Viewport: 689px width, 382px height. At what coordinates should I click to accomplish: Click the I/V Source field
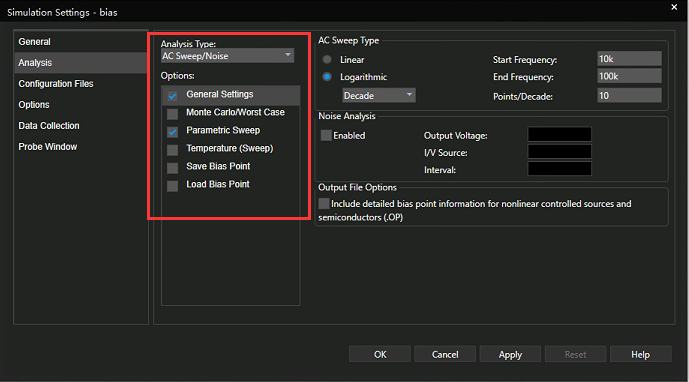(559, 152)
